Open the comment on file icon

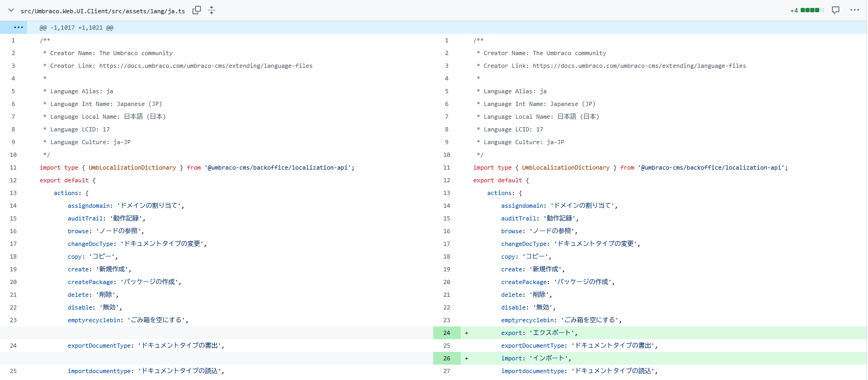(x=836, y=10)
